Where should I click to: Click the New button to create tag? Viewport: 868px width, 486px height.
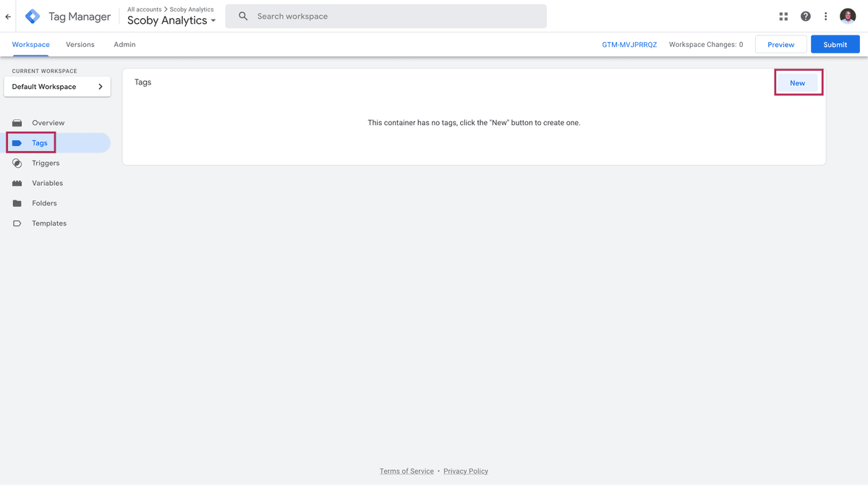(x=797, y=83)
